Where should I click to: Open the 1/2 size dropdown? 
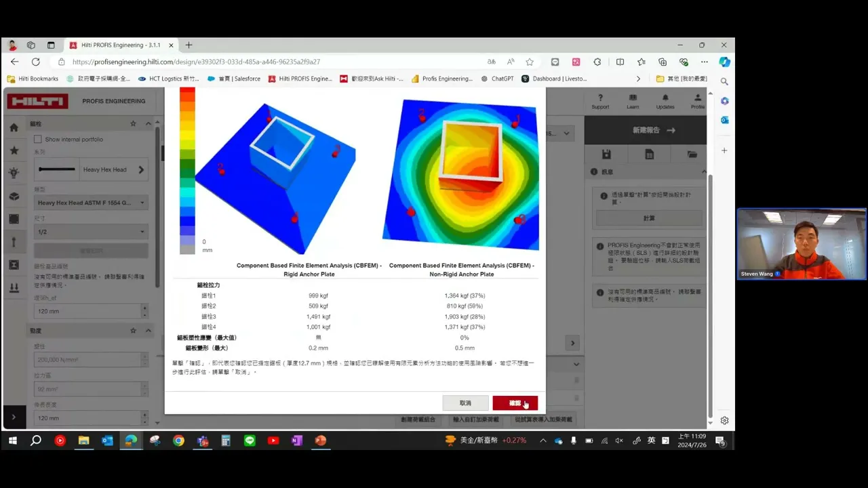click(91, 232)
